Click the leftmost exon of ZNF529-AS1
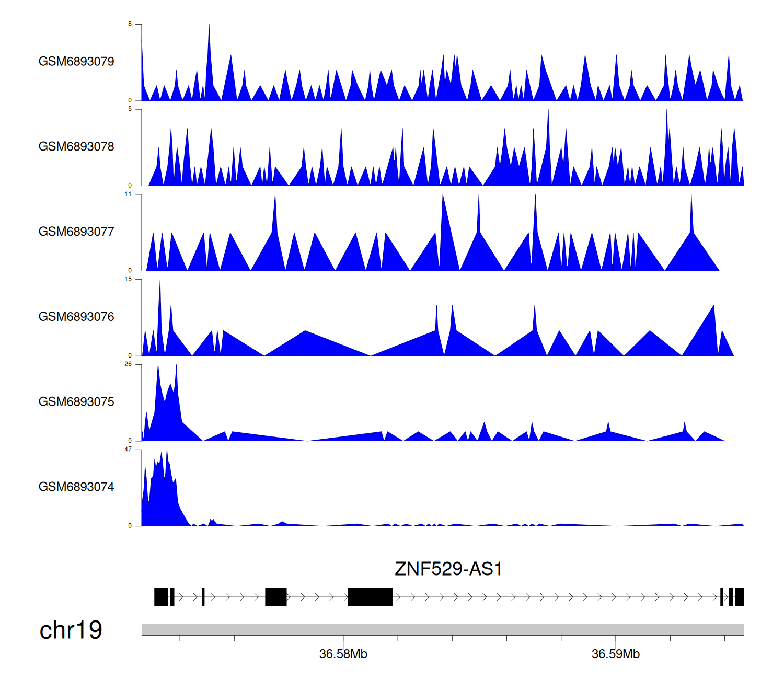 pyautogui.click(x=161, y=597)
